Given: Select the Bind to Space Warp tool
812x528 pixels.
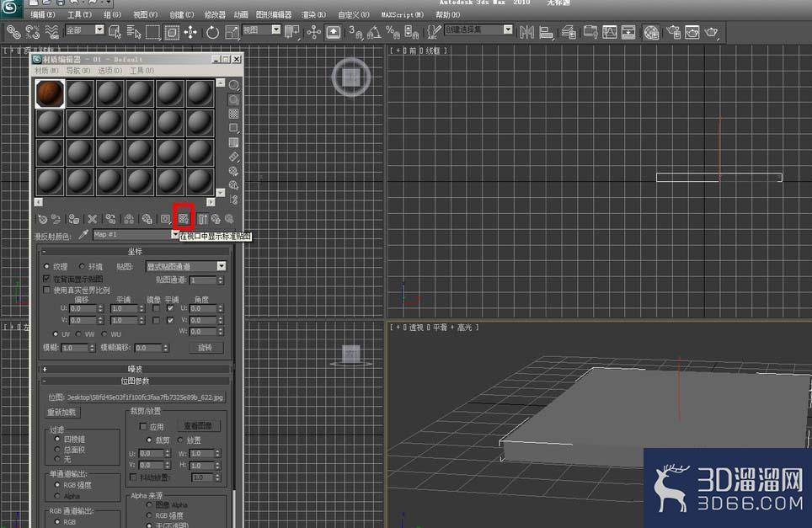Looking at the screenshot, I should (x=51, y=33).
